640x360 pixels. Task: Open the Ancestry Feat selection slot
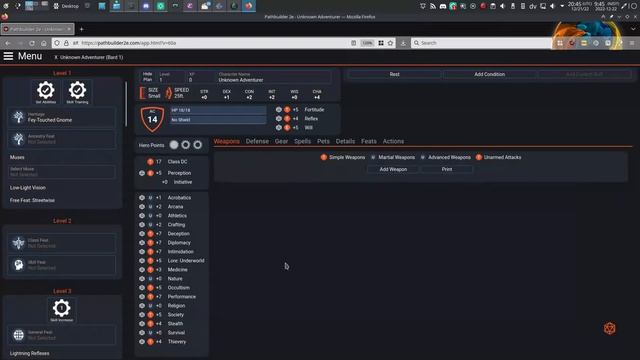pyautogui.click(x=62, y=139)
